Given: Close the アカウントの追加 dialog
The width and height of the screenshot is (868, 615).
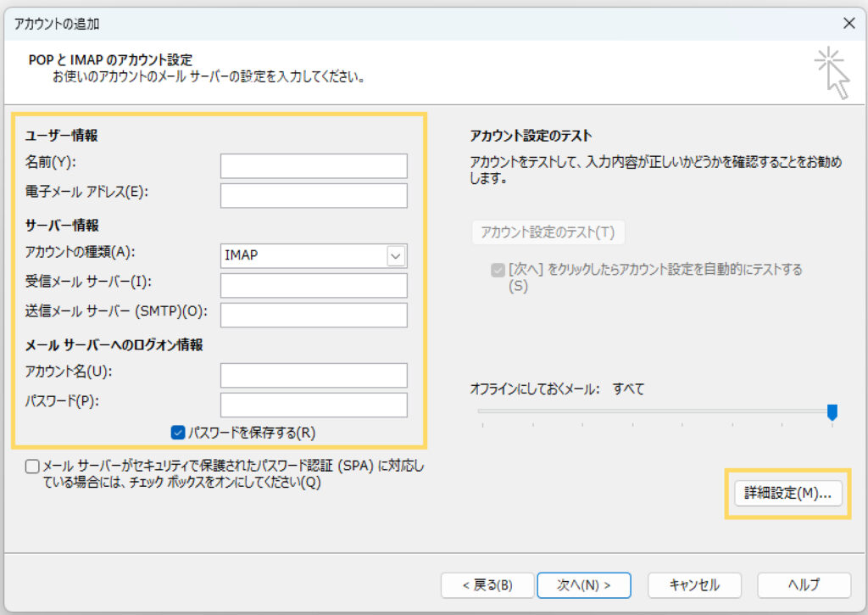Looking at the screenshot, I should pyautogui.click(x=848, y=25).
